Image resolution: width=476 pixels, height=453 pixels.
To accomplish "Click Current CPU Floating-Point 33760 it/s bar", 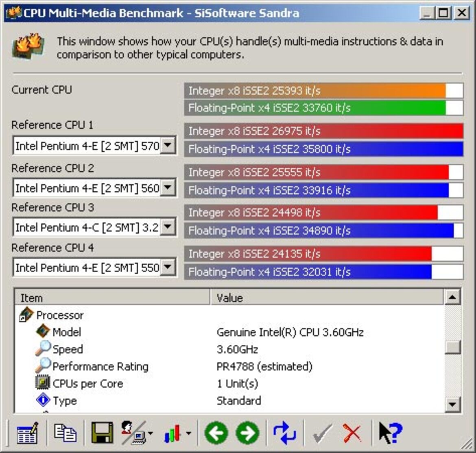I will tap(323, 108).
